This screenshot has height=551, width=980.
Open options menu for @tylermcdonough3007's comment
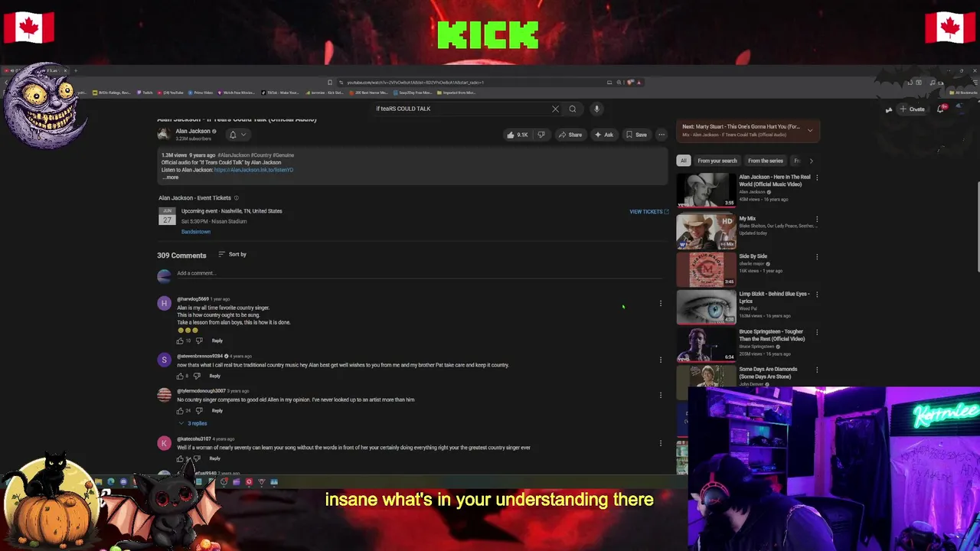coord(661,395)
